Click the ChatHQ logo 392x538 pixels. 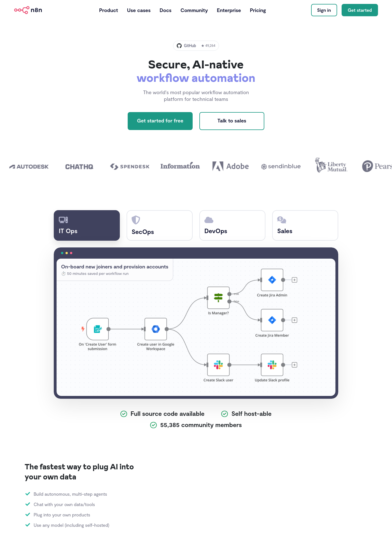click(x=79, y=167)
